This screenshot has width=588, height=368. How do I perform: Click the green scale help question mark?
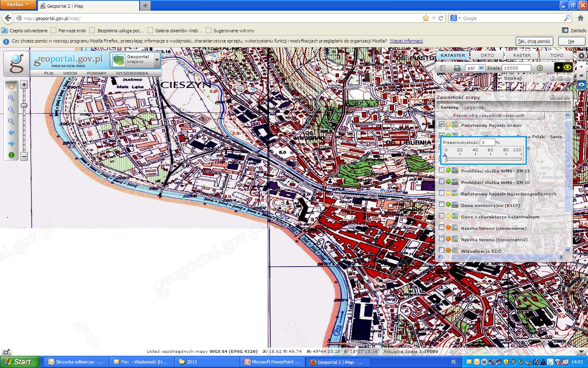pyautogui.click(x=540, y=68)
